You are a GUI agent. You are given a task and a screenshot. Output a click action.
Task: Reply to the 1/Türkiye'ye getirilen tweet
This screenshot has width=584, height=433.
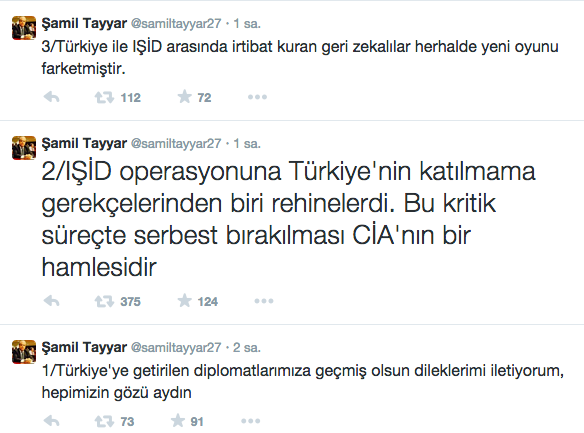point(51,421)
